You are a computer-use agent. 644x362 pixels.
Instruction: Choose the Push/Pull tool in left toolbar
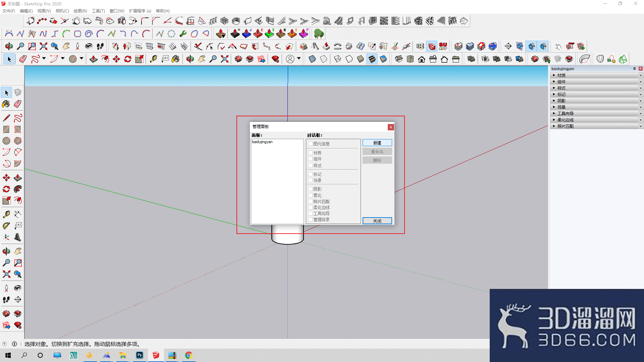[x=18, y=178]
